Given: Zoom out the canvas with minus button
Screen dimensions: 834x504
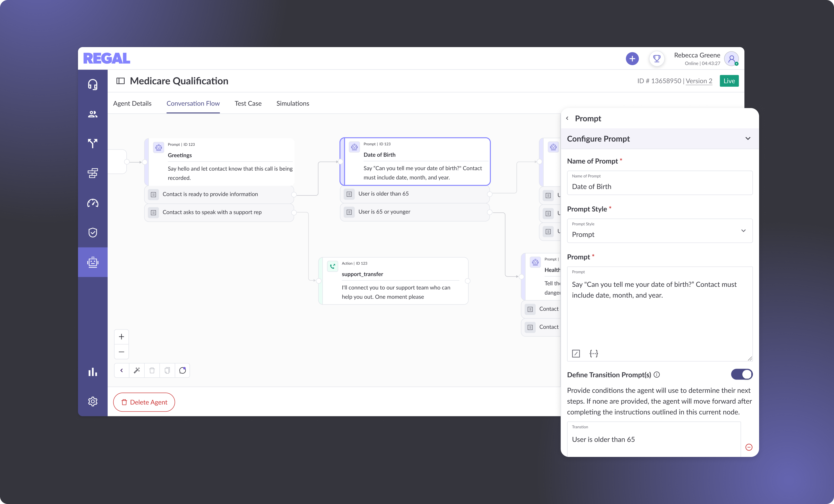Looking at the screenshot, I should (121, 352).
